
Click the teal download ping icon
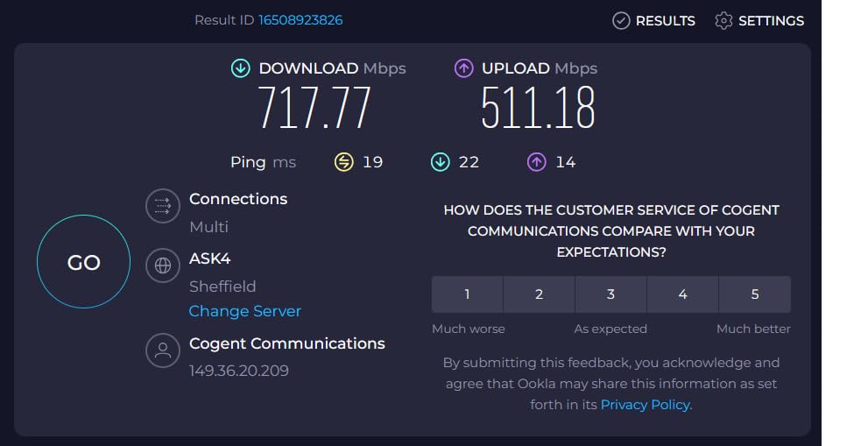pyautogui.click(x=440, y=162)
